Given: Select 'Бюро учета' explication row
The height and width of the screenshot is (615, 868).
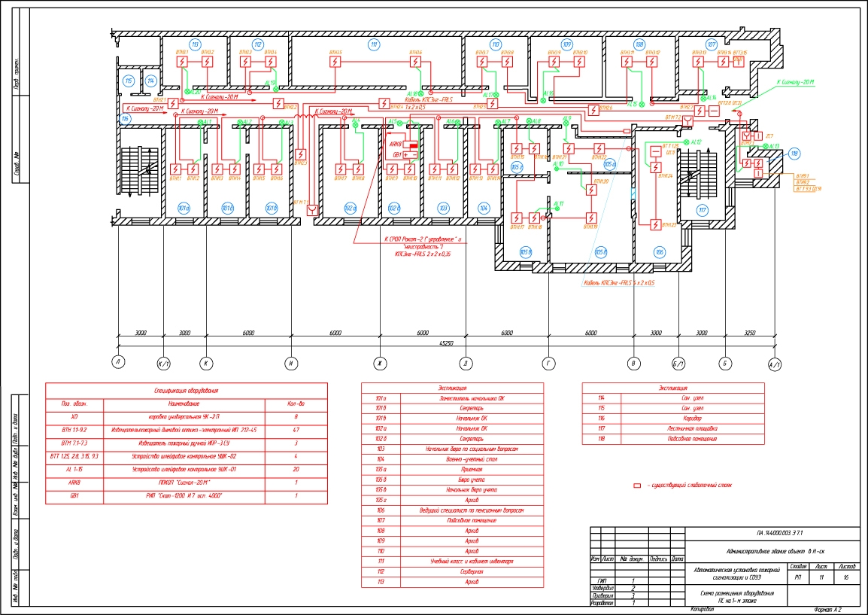Looking at the screenshot, I should (452, 480).
